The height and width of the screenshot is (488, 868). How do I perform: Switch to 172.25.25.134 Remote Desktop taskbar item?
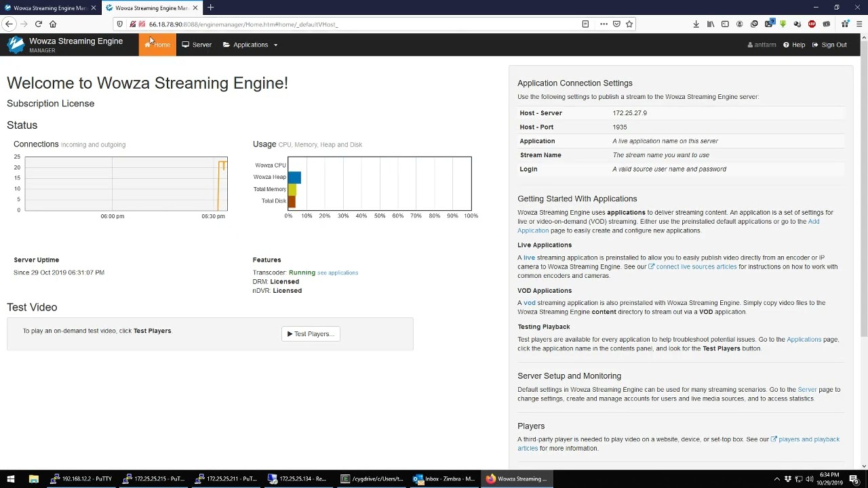click(x=299, y=479)
